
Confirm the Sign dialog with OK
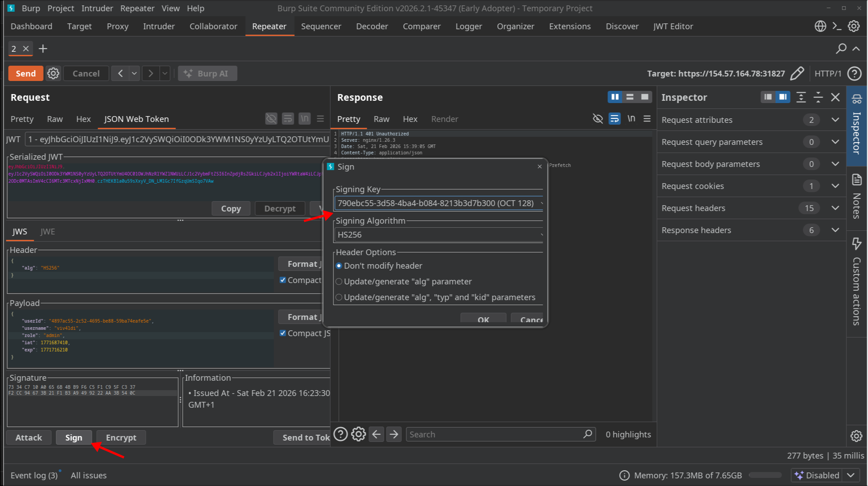tap(483, 318)
